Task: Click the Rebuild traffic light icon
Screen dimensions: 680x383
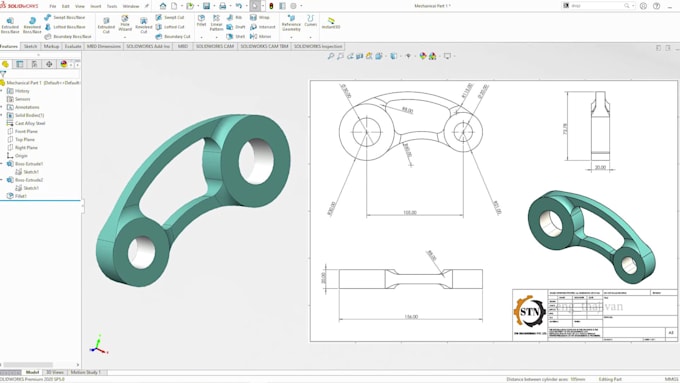Action: click(271, 6)
